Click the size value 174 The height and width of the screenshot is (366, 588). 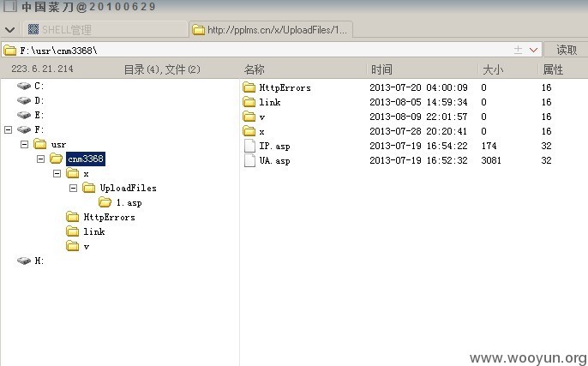tap(489, 146)
